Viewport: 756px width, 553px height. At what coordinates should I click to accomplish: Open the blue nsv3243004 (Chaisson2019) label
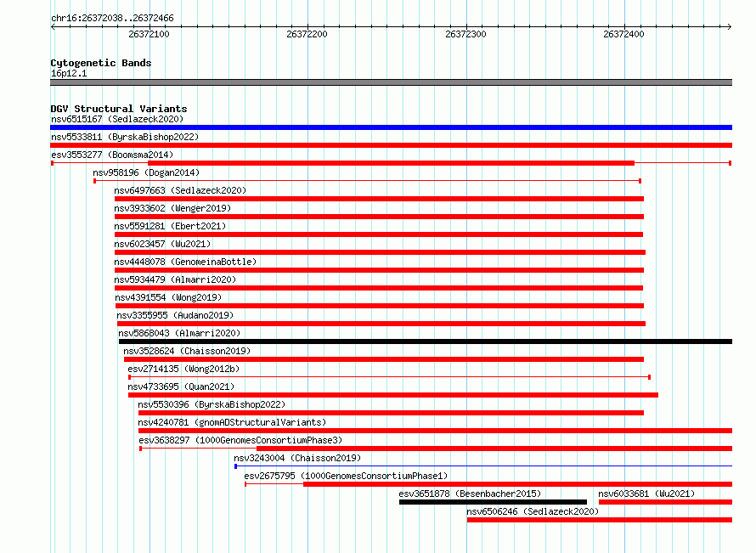point(297,458)
